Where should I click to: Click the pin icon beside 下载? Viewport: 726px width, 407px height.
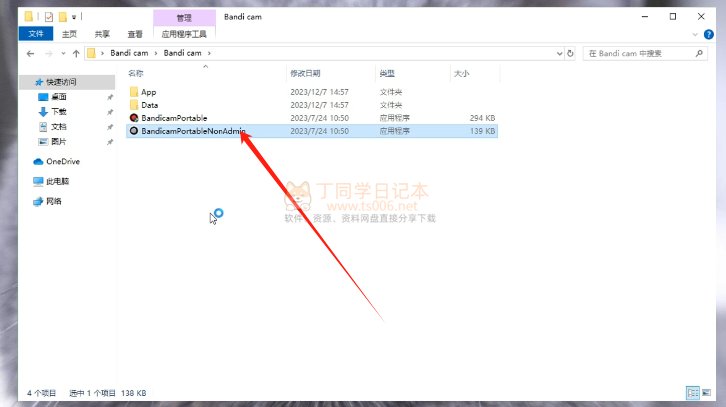point(110,112)
